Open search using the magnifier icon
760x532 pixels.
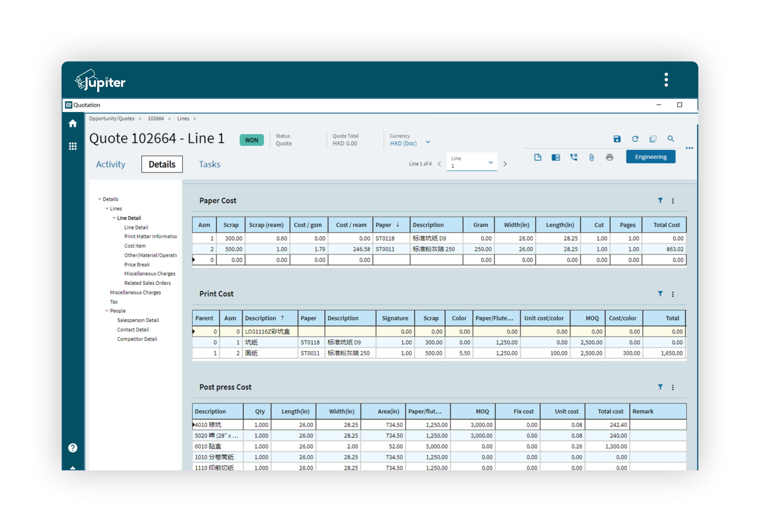tap(671, 139)
